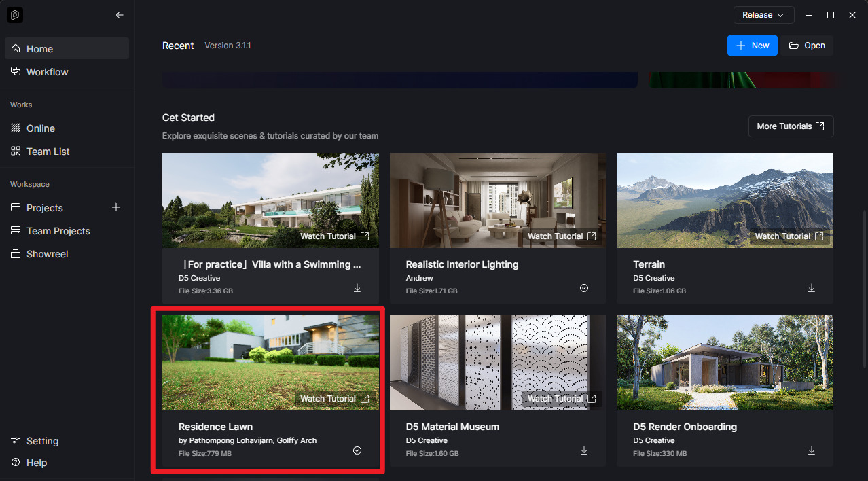Minimize the D5 Render window
Screen dimensions: 868x481
[808, 15]
